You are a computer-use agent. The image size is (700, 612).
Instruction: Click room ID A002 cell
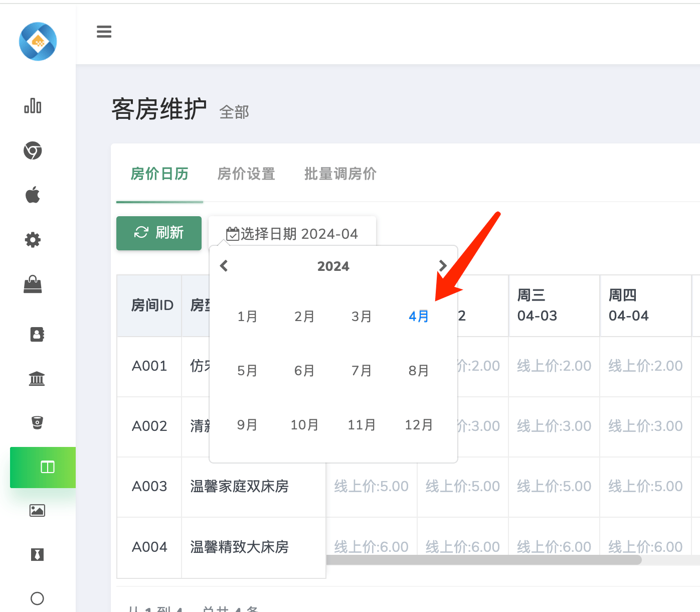[x=149, y=426]
